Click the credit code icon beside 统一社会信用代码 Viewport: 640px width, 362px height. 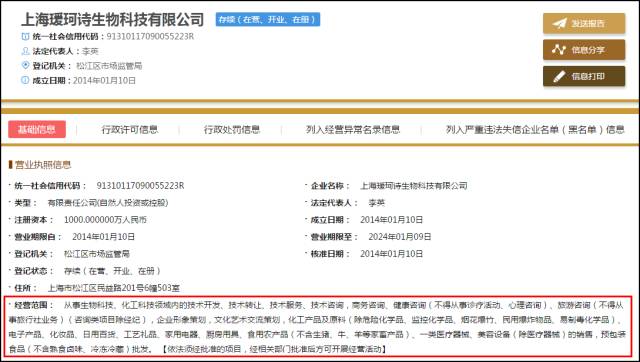(25, 36)
